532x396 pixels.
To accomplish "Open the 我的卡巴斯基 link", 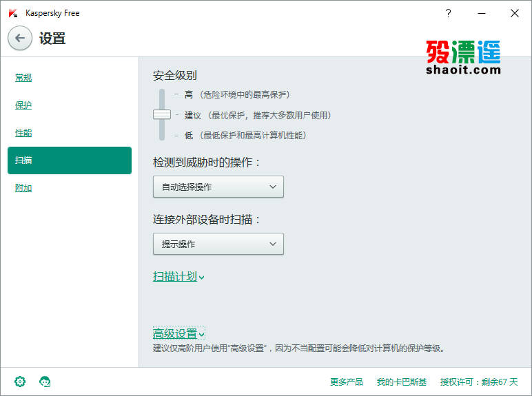I will point(401,382).
